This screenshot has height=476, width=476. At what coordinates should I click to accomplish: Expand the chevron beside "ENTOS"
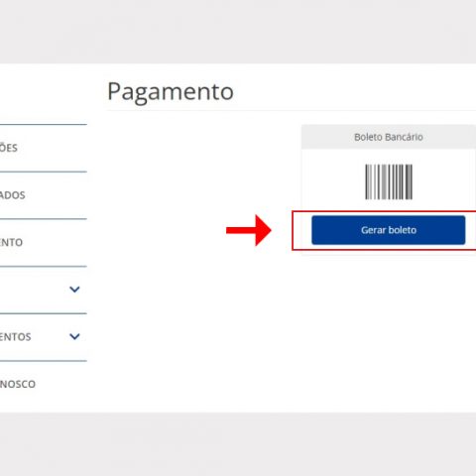(74, 336)
